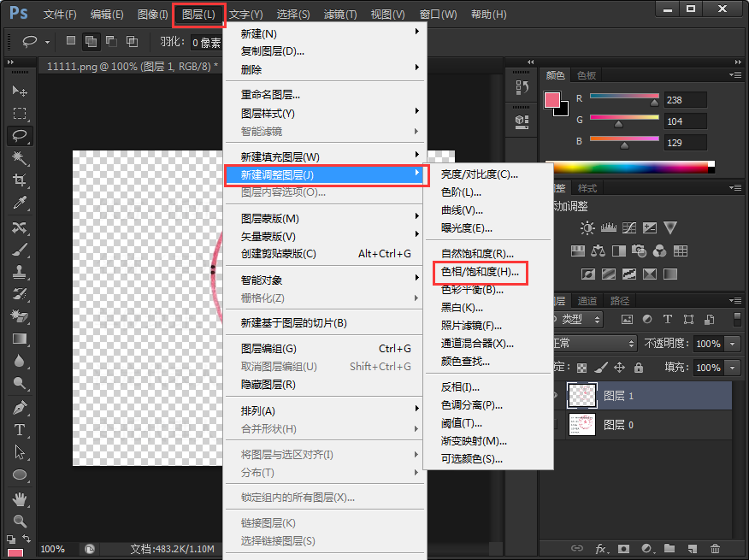Click the R channel slider

pyautogui.click(x=624, y=96)
